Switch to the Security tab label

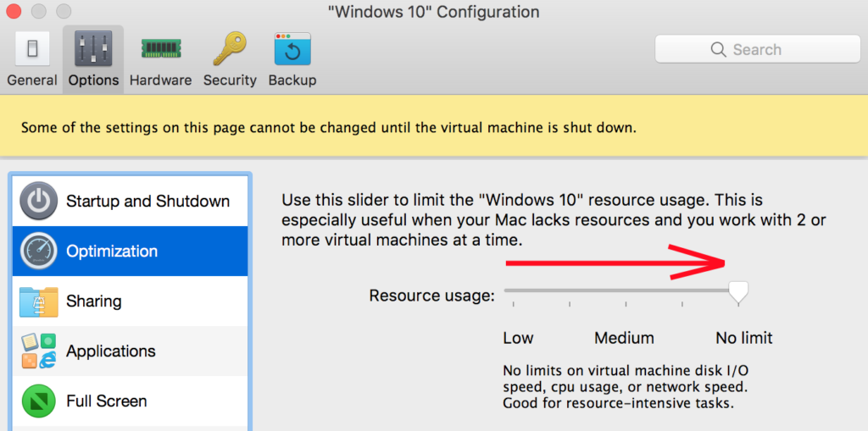[x=230, y=80]
